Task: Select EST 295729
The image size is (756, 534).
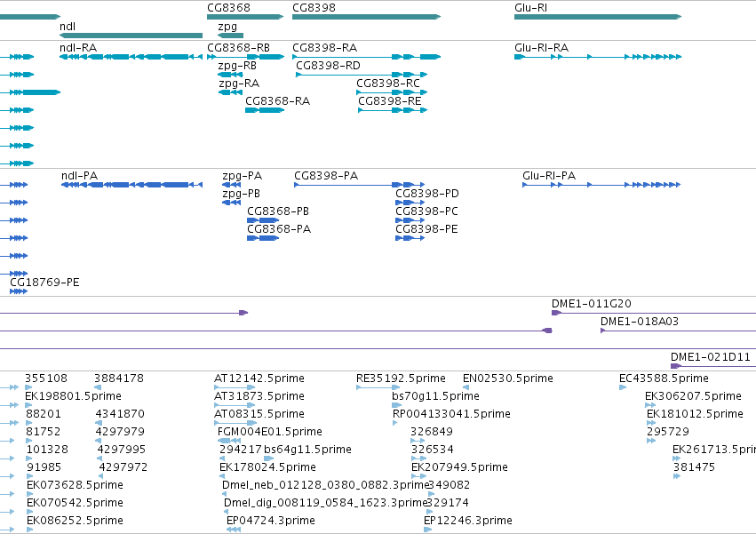Action: coord(651,441)
